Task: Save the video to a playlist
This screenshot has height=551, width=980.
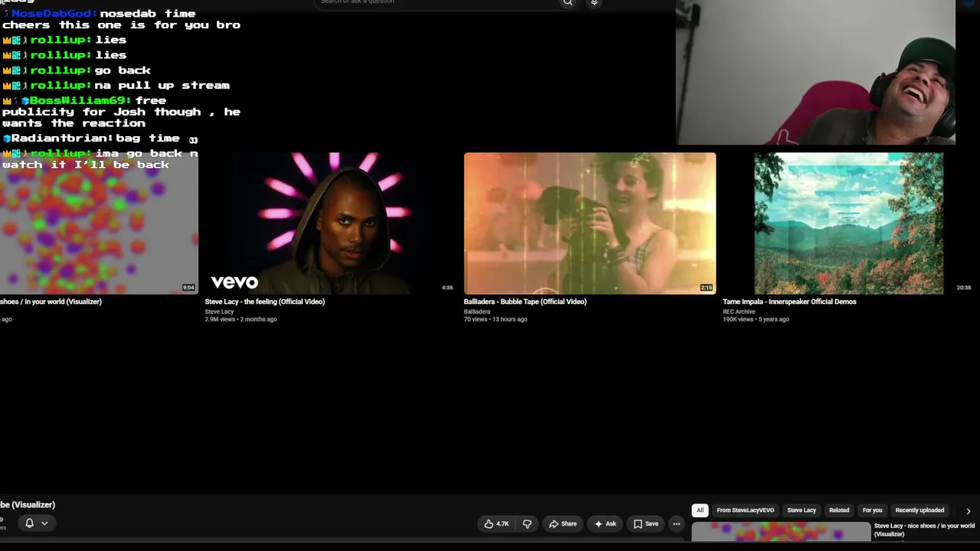Action: (x=645, y=523)
